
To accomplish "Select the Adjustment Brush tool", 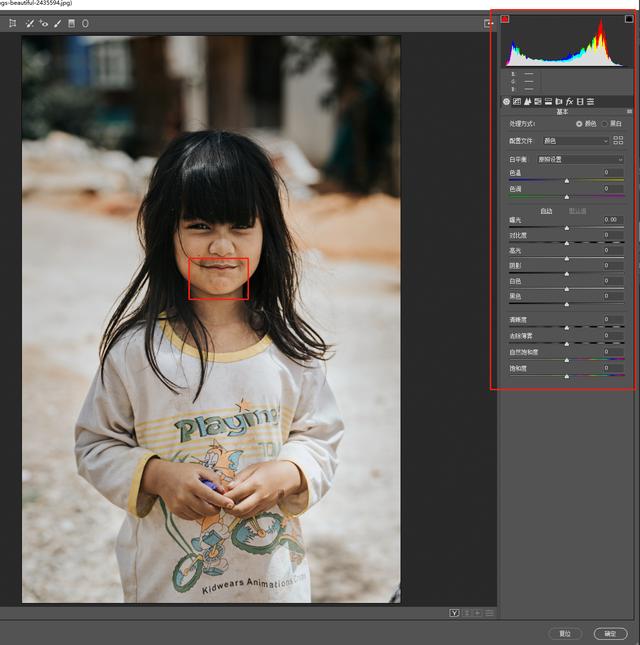I will (58, 23).
